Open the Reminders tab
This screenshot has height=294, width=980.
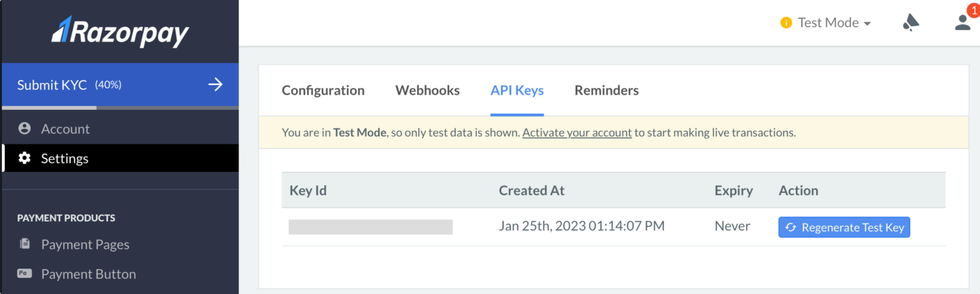(x=607, y=90)
